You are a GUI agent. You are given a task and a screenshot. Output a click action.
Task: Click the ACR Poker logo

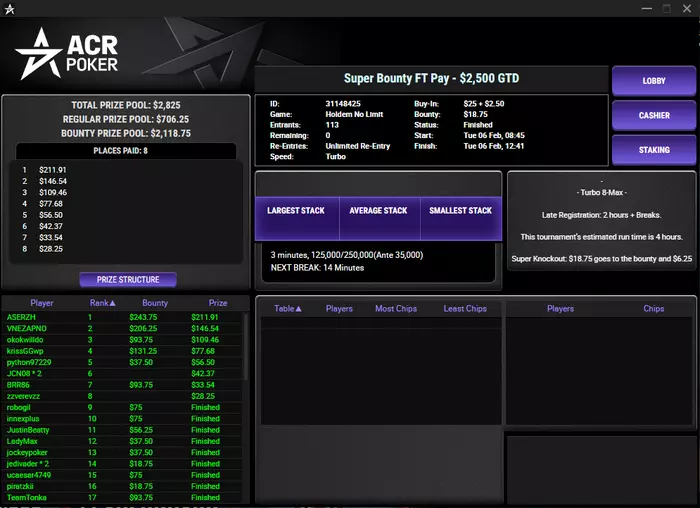click(x=67, y=54)
